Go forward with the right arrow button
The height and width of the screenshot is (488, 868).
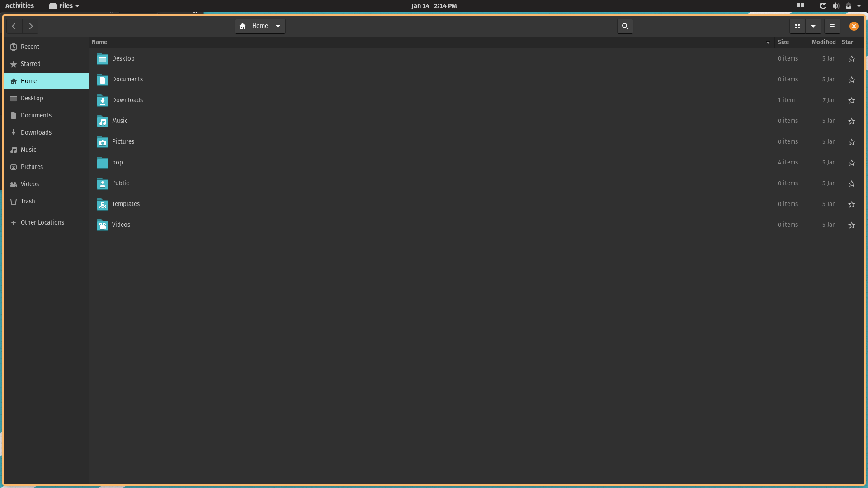click(31, 26)
